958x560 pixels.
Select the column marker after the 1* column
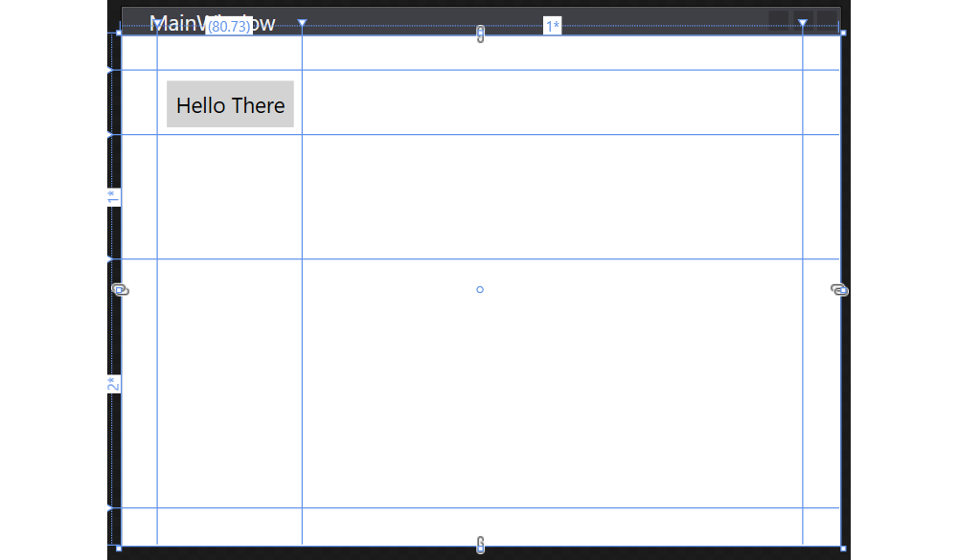point(802,23)
